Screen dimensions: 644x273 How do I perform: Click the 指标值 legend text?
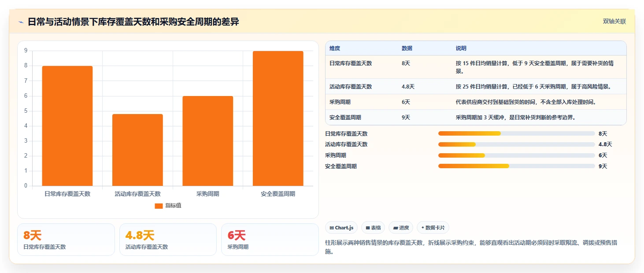pyautogui.click(x=173, y=206)
